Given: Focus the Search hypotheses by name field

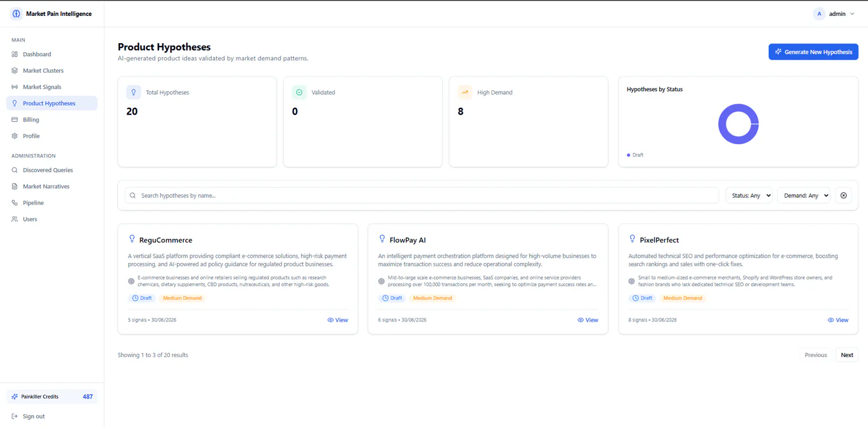Looking at the screenshot, I should (422, 195).
